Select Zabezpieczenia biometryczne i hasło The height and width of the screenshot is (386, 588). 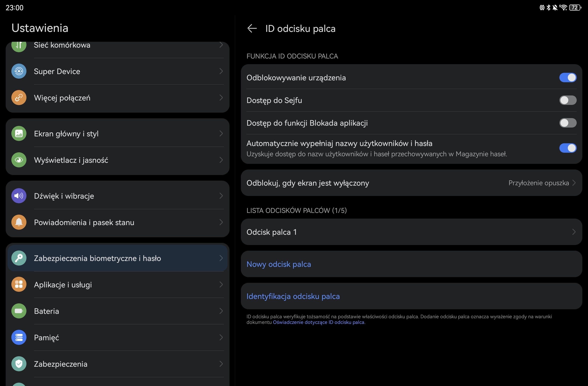[x=117, y=258]
